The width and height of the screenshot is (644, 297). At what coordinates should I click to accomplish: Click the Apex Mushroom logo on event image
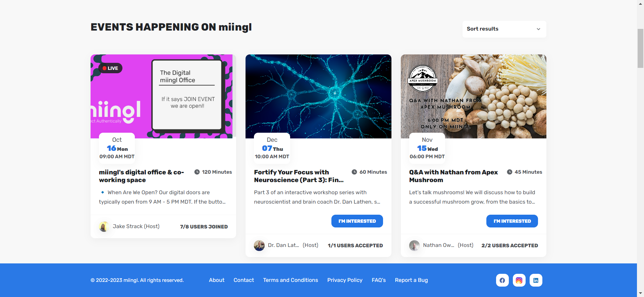coord(423,79)
